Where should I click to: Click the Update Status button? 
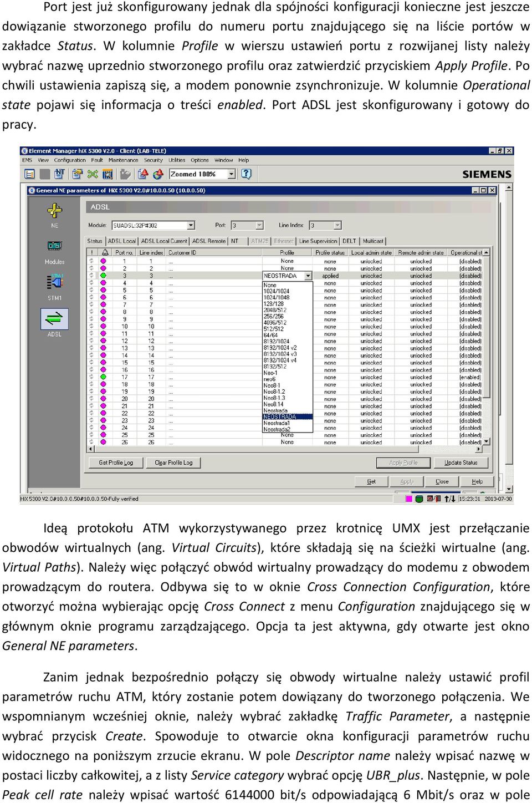[x=461, y=463]
